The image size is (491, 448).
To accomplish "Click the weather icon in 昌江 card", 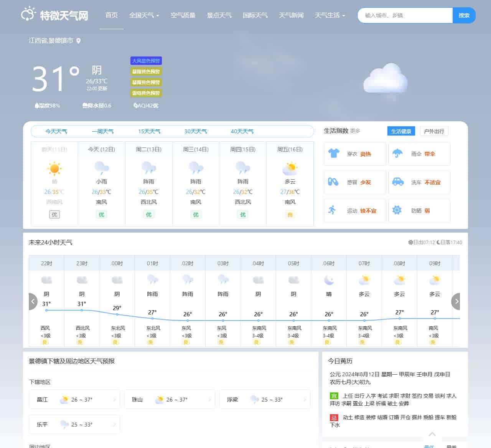I will coord(64,400).
